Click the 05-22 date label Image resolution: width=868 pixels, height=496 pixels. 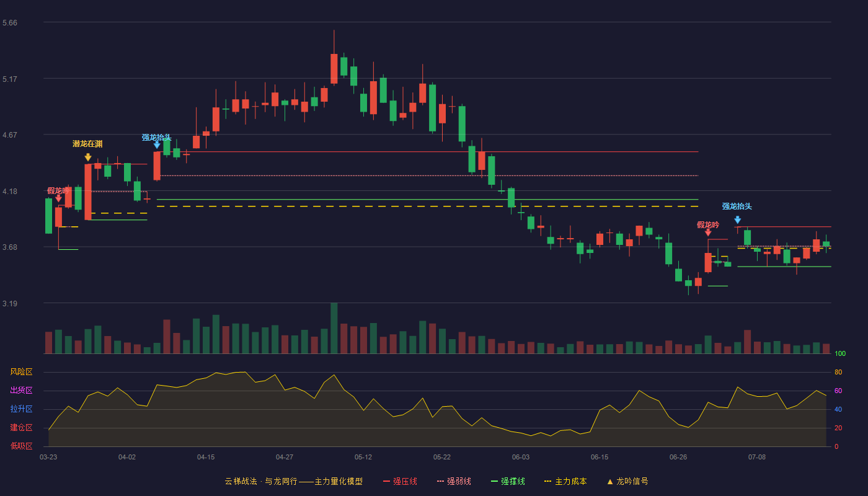(442, 457)
